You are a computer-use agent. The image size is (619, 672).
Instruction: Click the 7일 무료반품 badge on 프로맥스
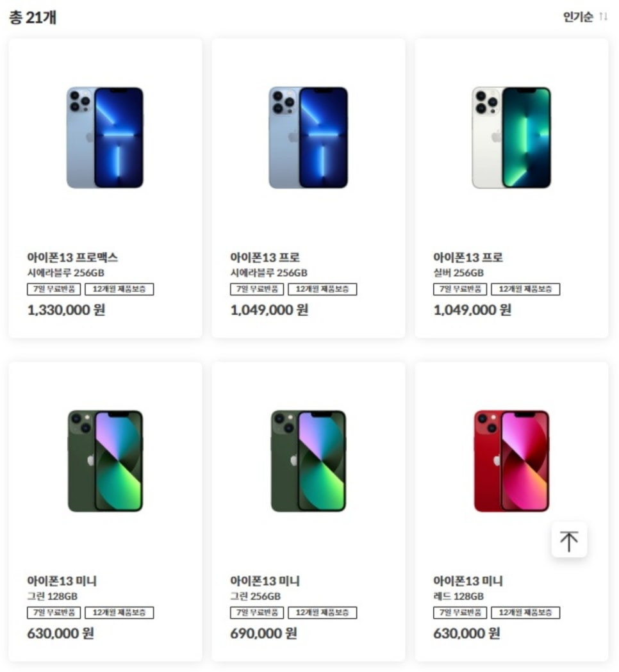click(54, 290)
